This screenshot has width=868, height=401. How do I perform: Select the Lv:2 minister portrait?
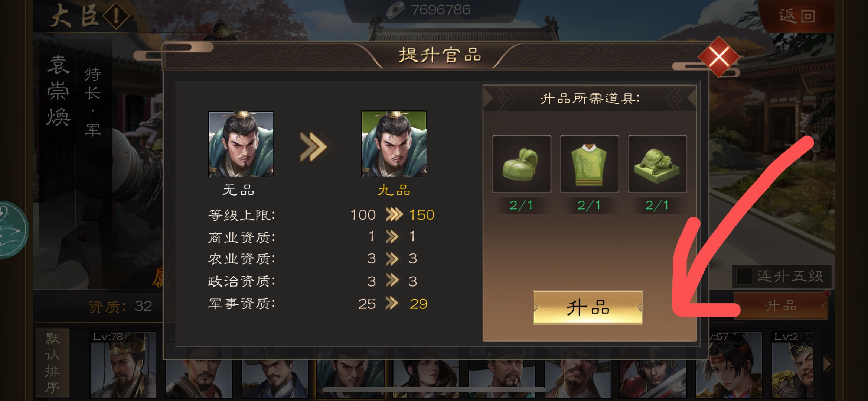click(x=792, y=365)
